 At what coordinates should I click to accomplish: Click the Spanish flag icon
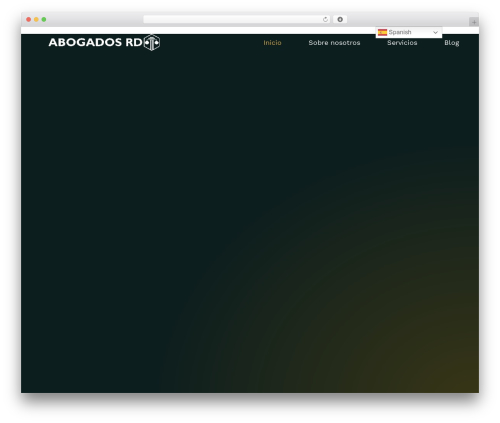click(382, 32)
